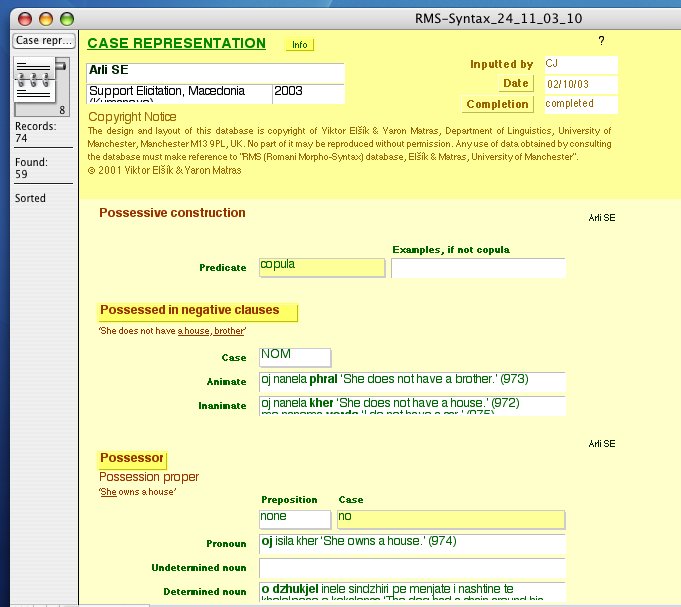Click the Case field showing NOM

coord(295,357)
